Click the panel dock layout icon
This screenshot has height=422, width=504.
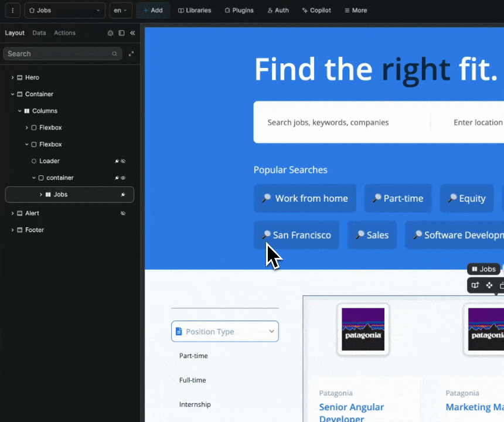tap(121, 33)
